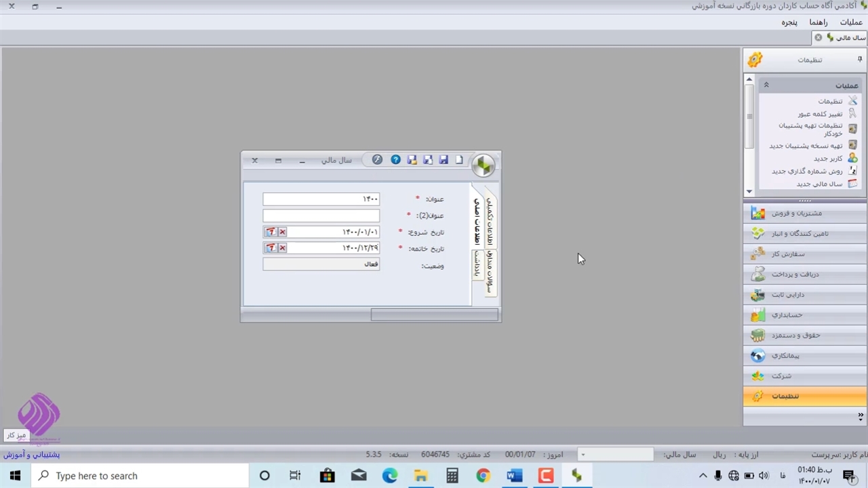Open calendar picker for تاریخ شروع
The image size is (868, 488).
(x=271, y=232)
